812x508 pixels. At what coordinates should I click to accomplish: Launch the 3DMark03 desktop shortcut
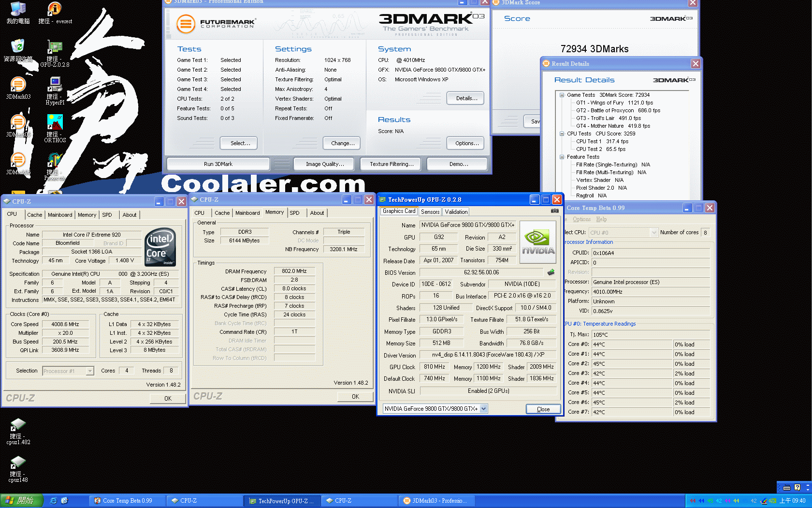point(18,88)
